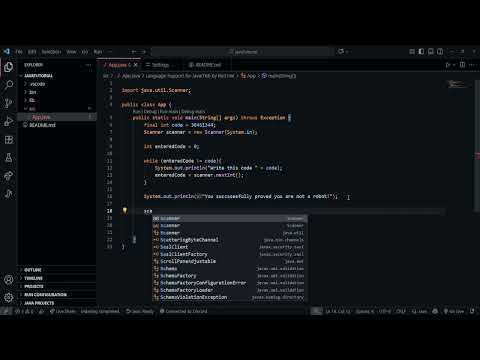Open the Edit menu
480x360 pixels.
coord(32,52)
